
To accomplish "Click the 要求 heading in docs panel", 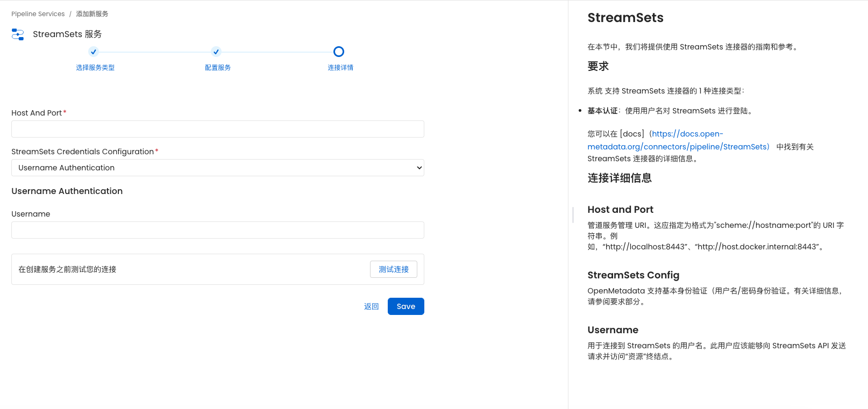I will [598, 66].
